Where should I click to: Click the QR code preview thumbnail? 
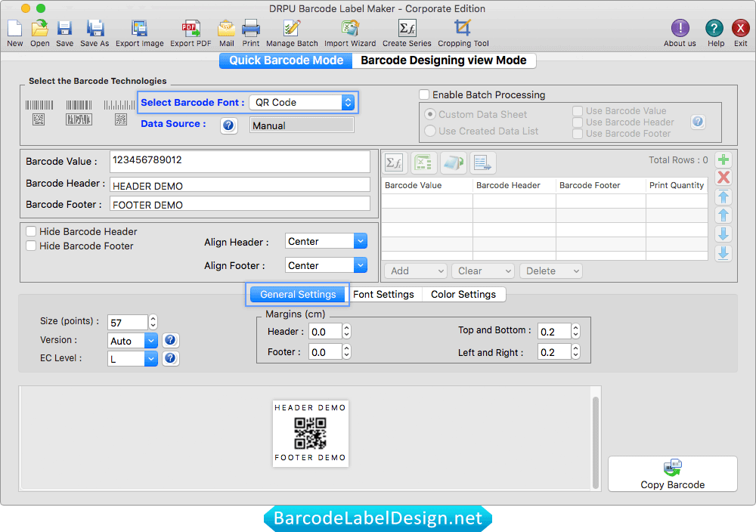click(311, 433)
